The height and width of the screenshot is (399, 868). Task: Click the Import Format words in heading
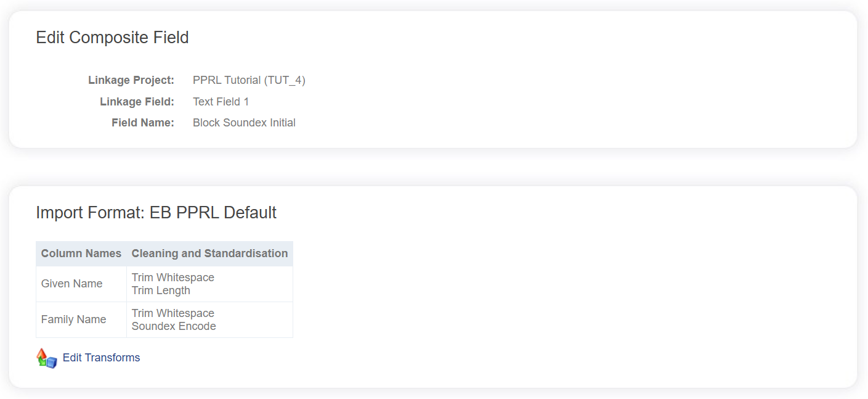tap(89, 213)
